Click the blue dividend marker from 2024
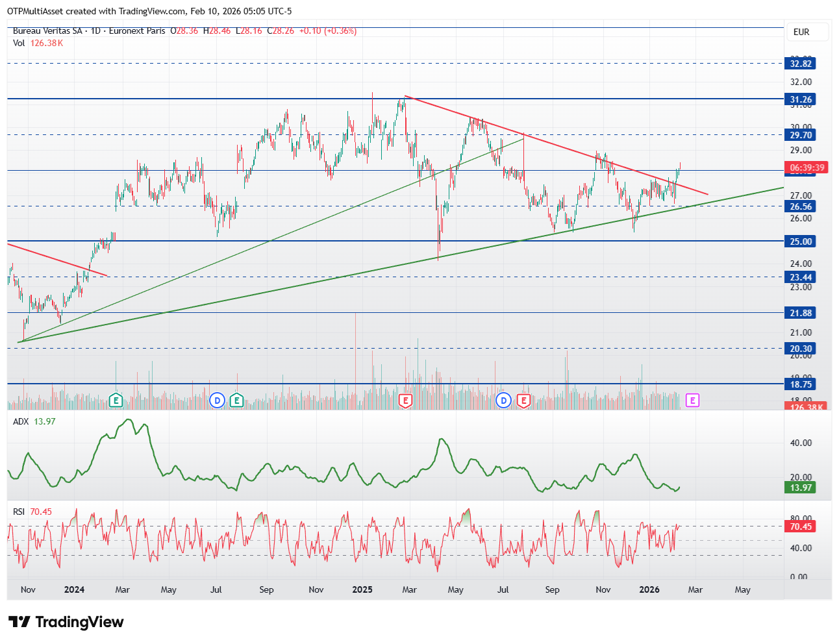 click(218, 401)
